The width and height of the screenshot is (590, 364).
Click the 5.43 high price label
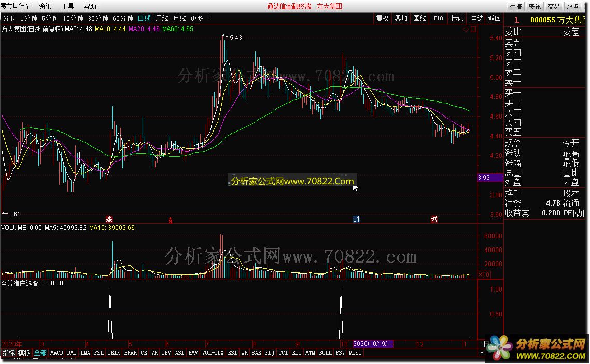point(235,38)
